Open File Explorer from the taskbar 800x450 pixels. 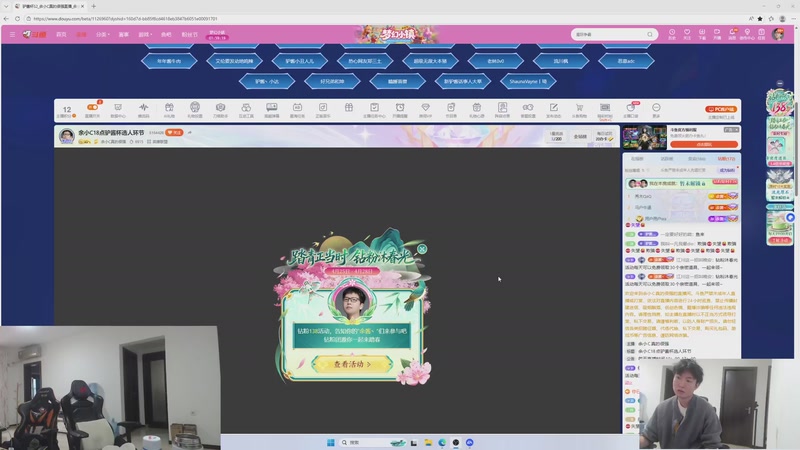pyautogui.click(x=428, y=442)
